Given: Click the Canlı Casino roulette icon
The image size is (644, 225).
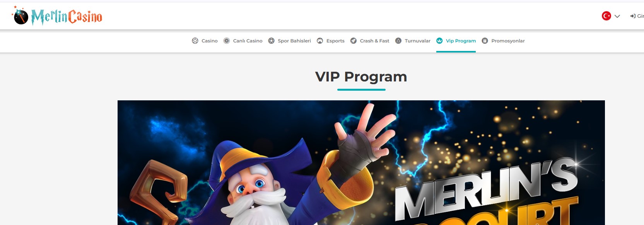Looking at the screenshot, I should point(227,41).
